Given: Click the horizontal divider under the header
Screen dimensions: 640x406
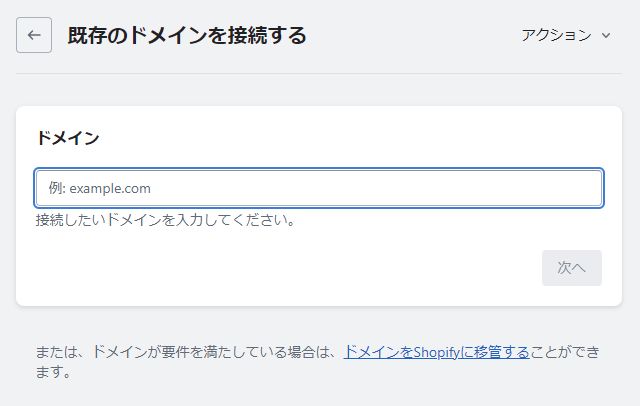Looking at the screenshot, I should tap(319, 74).
